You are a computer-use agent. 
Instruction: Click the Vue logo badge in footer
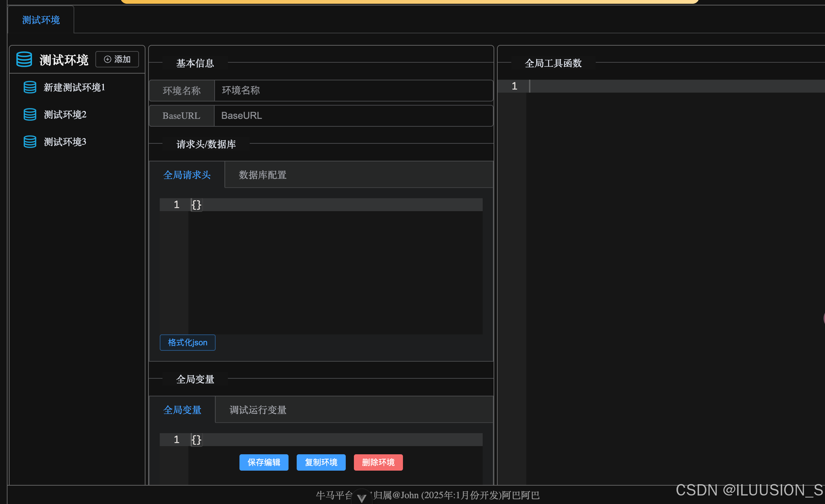362,498
